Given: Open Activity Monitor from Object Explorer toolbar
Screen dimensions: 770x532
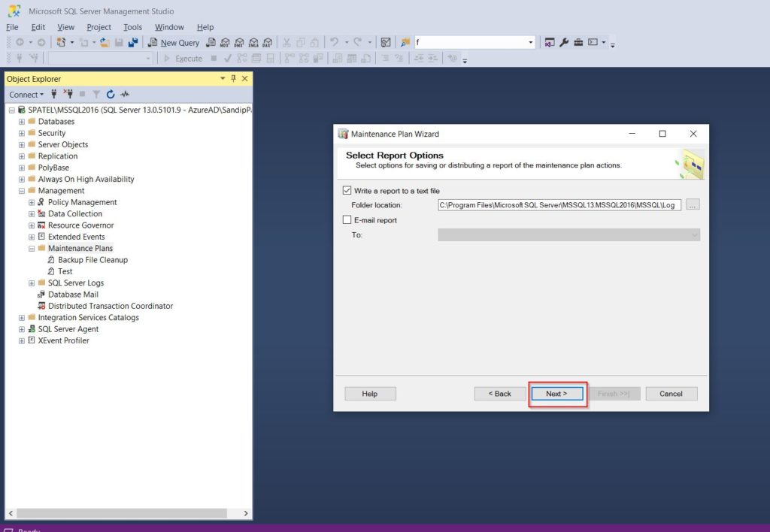Looking at the screenshot, I should 125,94.
